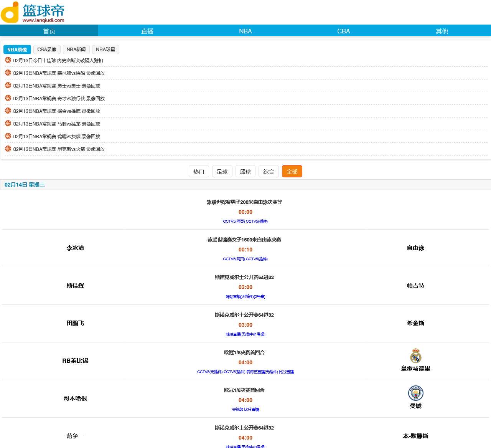The image size is (491, 448).
Task: Click player name 本-默滕斯
Action: 415,436
